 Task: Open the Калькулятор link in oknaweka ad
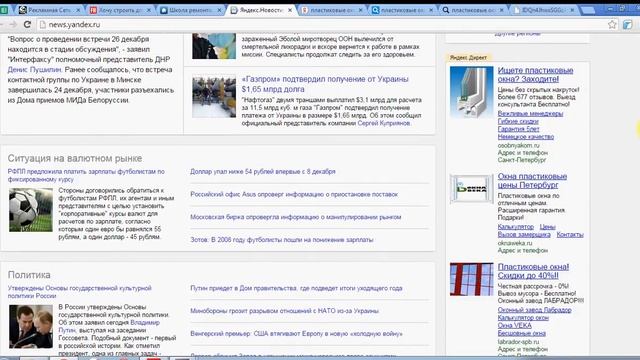516,227
